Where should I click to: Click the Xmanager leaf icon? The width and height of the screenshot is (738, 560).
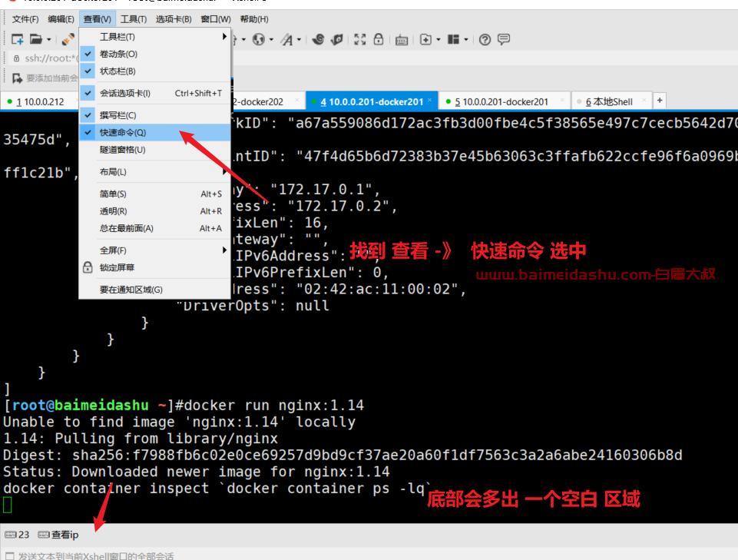[337, 39]
